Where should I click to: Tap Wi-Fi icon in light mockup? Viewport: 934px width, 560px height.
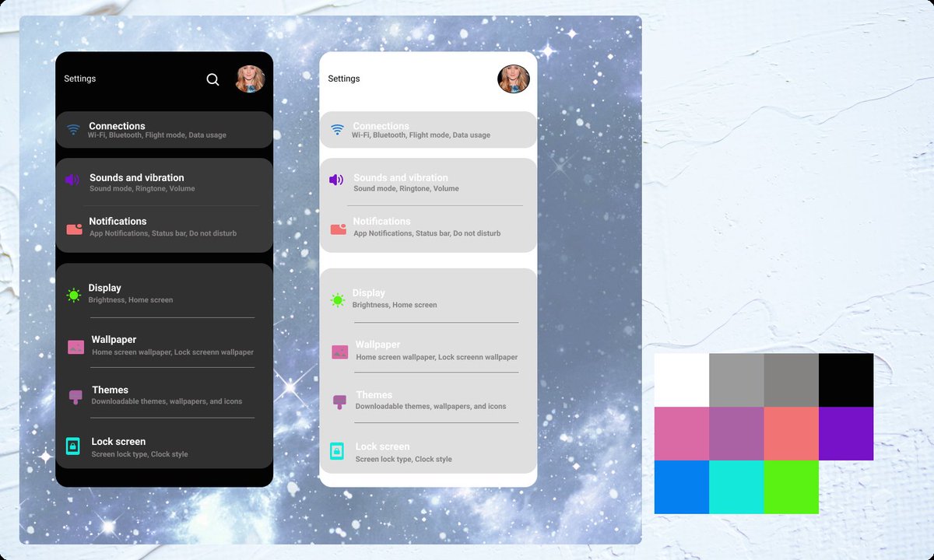pos(337,130)
